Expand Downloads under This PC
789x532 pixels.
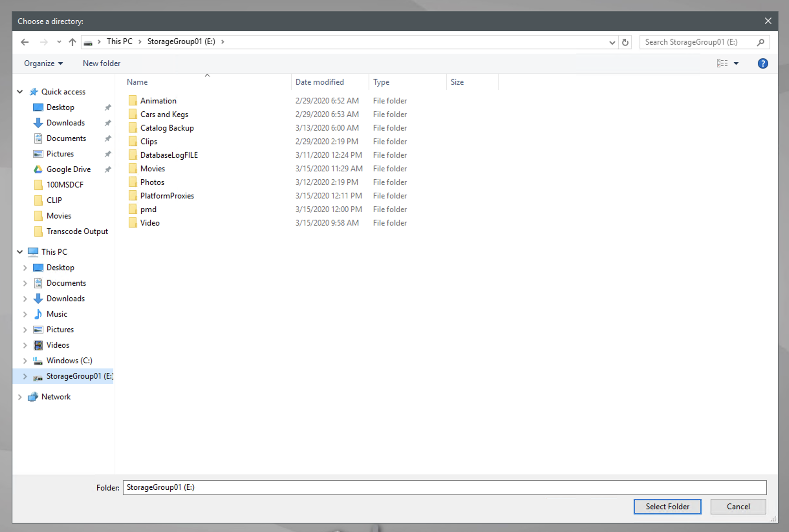click(x=25, y=299)
